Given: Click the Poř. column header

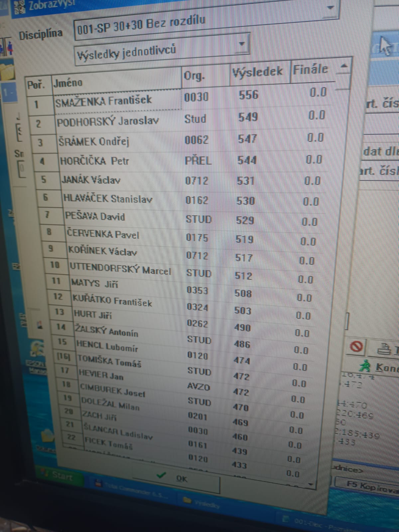Looking at the screenshot, I should point(38,85).
